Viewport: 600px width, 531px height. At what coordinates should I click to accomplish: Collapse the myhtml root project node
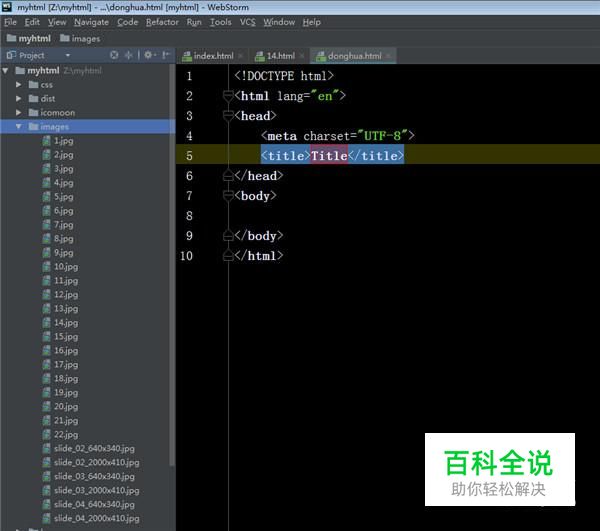click(x=5, y=70)
